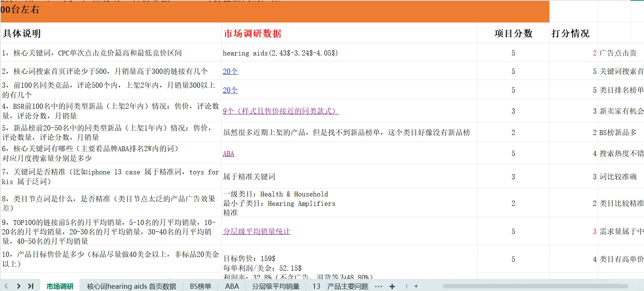
Task: Click the horizontal scrollbar thumb
Action: (x=535, y=286)
